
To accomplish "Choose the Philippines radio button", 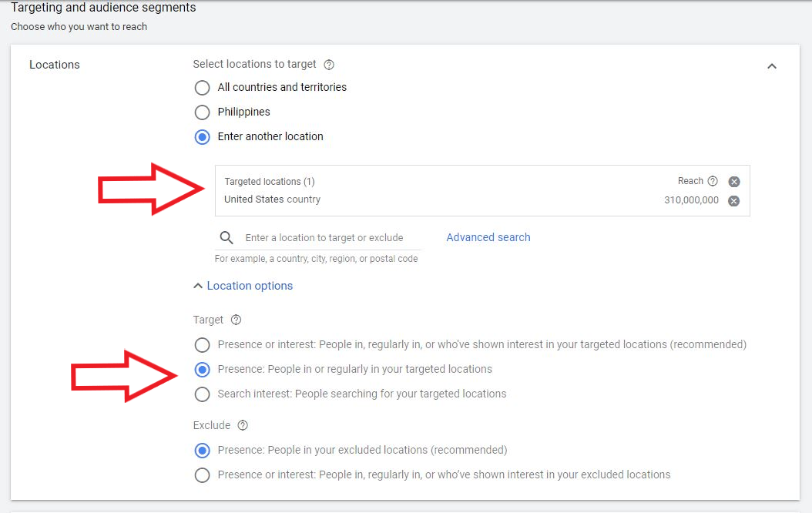I will [202, 112].
